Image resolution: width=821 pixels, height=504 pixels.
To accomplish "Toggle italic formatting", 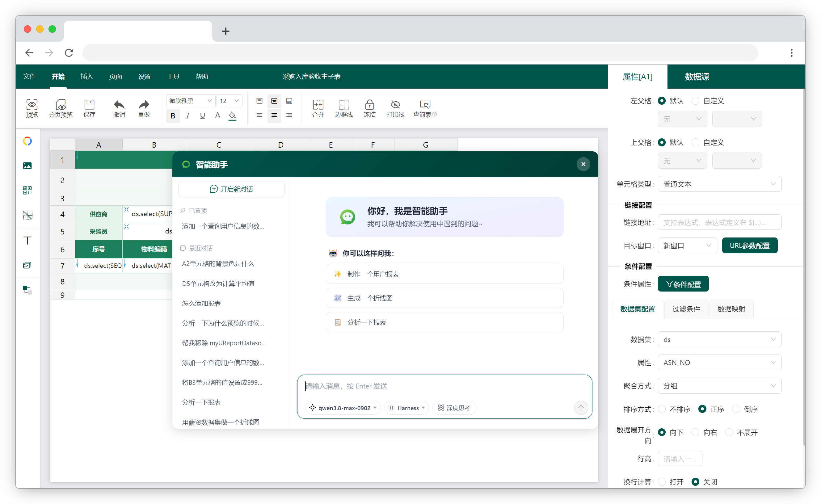I will tap(188, 116).
